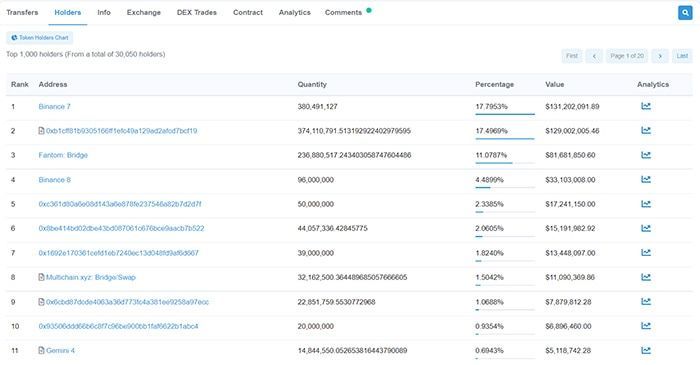This screenshot has width=700, height=365.
Task: Open analytics chart icon for rank 6 holder
Action: point(646,228)
